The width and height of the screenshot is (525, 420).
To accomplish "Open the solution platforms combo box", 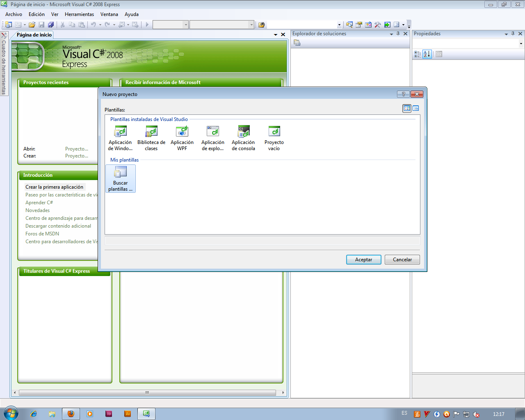I will (x=222, y=25).
